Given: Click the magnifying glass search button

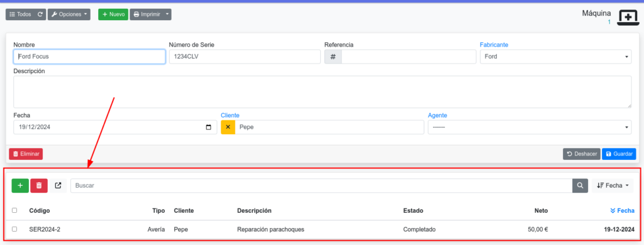Looking at the screenshot, I should tap(580, 185).
